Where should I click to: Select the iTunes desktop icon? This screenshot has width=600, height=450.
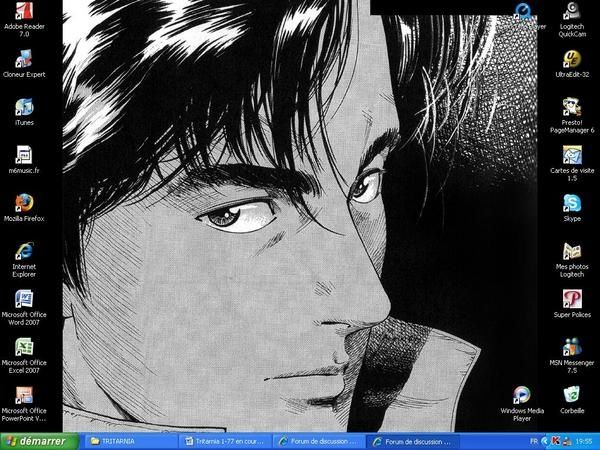(x=24, y=112)
